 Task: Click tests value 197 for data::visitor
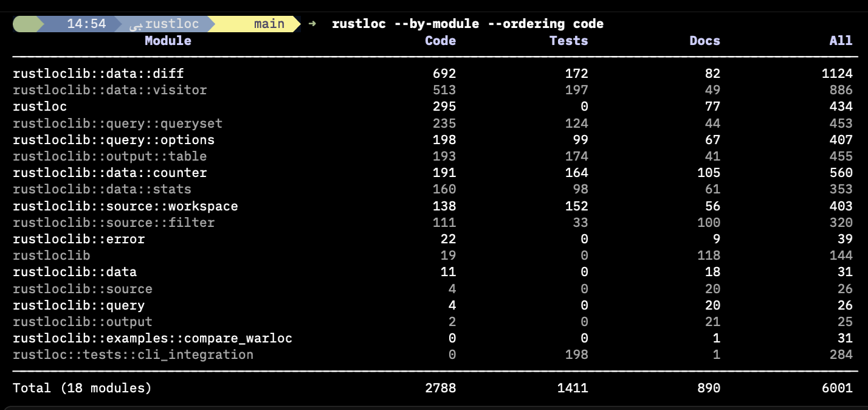point(576,90)
